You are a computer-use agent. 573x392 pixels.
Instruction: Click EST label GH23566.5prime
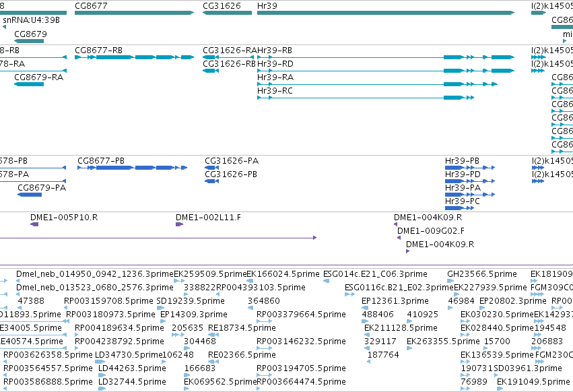(x=482, y=274)
